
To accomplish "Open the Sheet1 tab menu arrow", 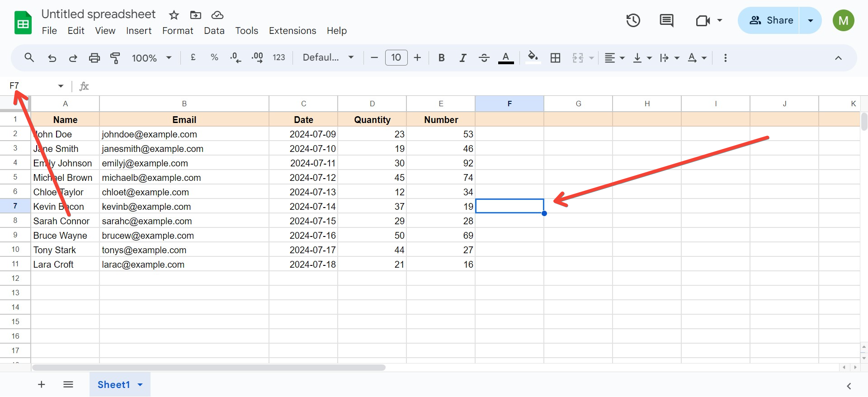I will pyautogui.click(x=140, y=385).
